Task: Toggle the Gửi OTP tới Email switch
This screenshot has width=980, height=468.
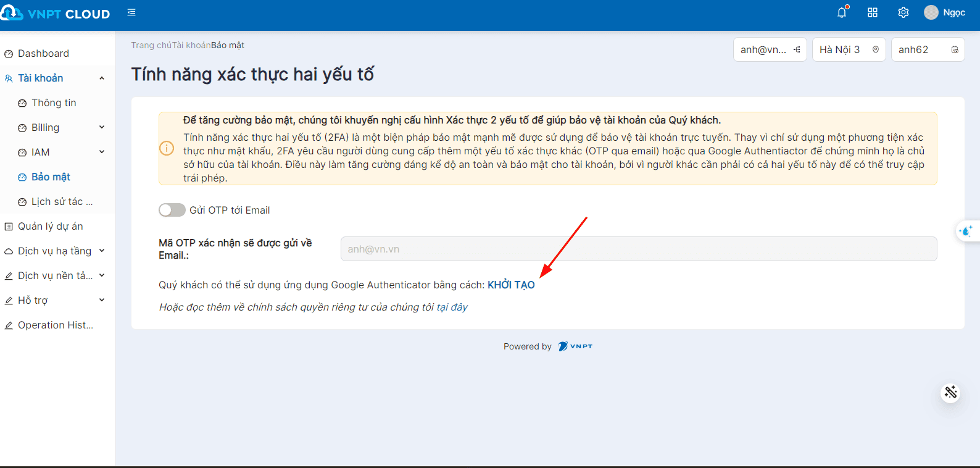Action: pyautogui.click(x=172, y=210)
